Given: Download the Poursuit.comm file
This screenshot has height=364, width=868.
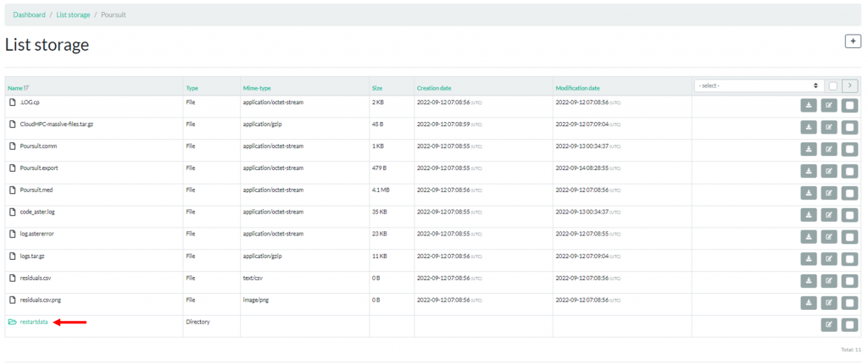Looking at the screenshot, I should pos(808,149).
